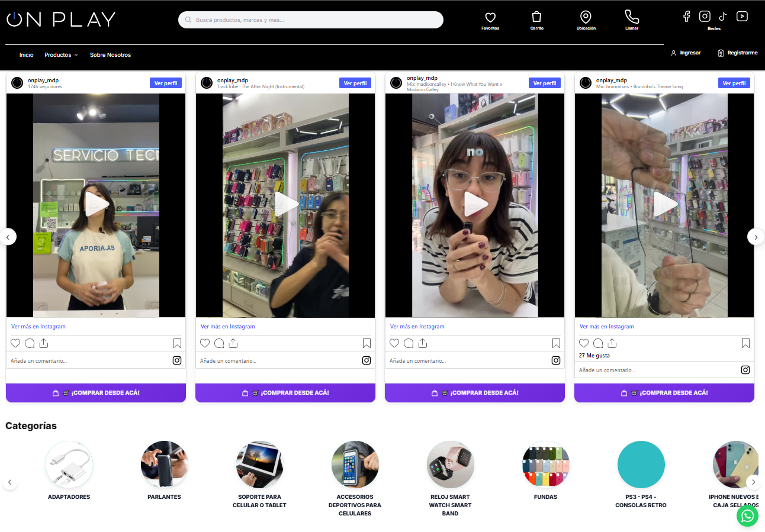
Task: Click Ingresar to log in
Action: click(685, 53)
